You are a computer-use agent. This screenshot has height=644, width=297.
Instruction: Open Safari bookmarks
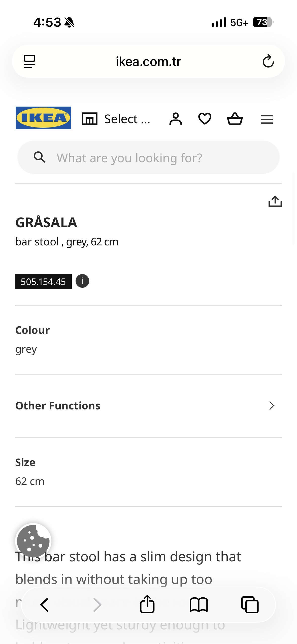tap(199, 605)
